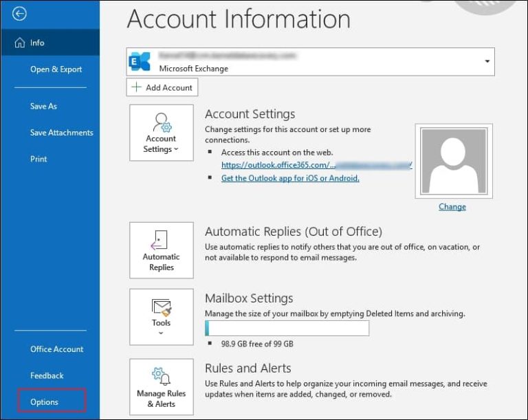This screenshot has height=420, width=528.
Task: Click the Account Settings person-gear icon
Action: [x=162, y=122]
